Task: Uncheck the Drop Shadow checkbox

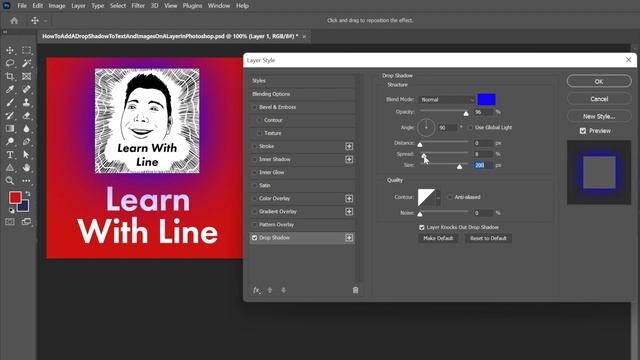Action: [x=255, y=238]
